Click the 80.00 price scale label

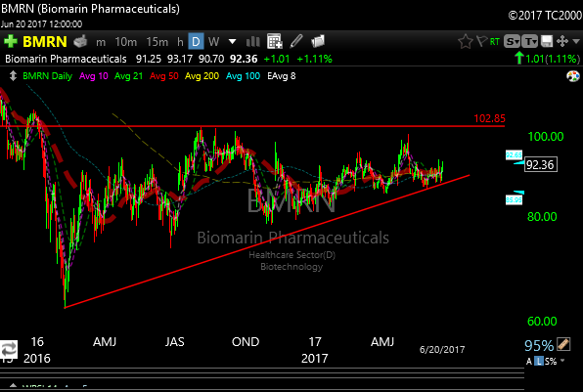pyautogui.click(x=542, y=217)
